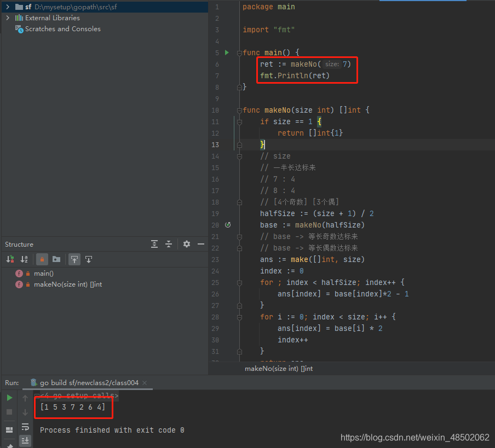Viewport: 495px width, 448px height.
Task: Sort Structure members alphabetically
Action: pyautogui.click(x=24, y=259)
